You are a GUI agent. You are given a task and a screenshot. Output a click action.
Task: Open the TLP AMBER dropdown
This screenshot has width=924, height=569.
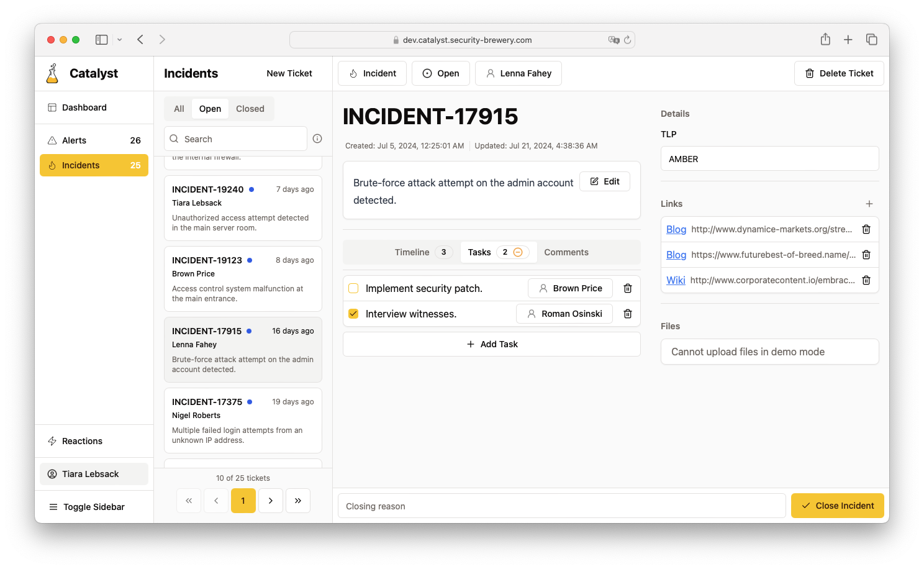coord(769,158)
